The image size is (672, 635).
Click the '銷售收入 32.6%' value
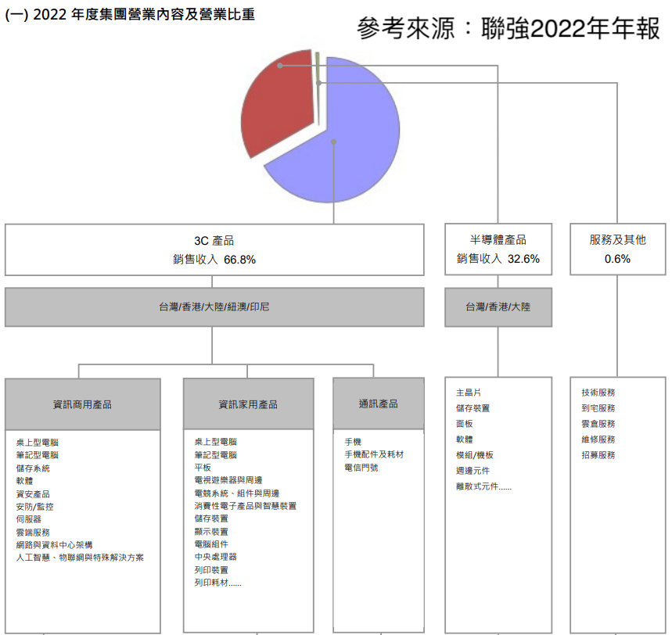(x=498, y=259)
